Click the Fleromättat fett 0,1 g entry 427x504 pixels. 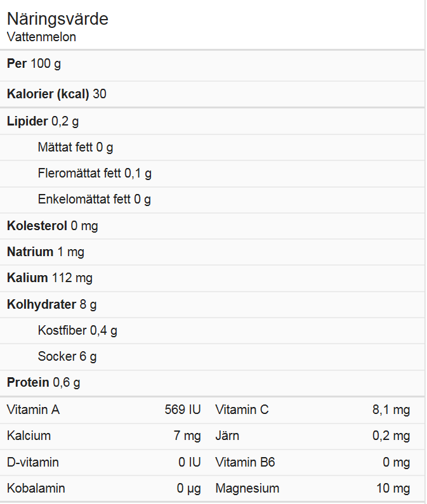(x=95, y=173)
